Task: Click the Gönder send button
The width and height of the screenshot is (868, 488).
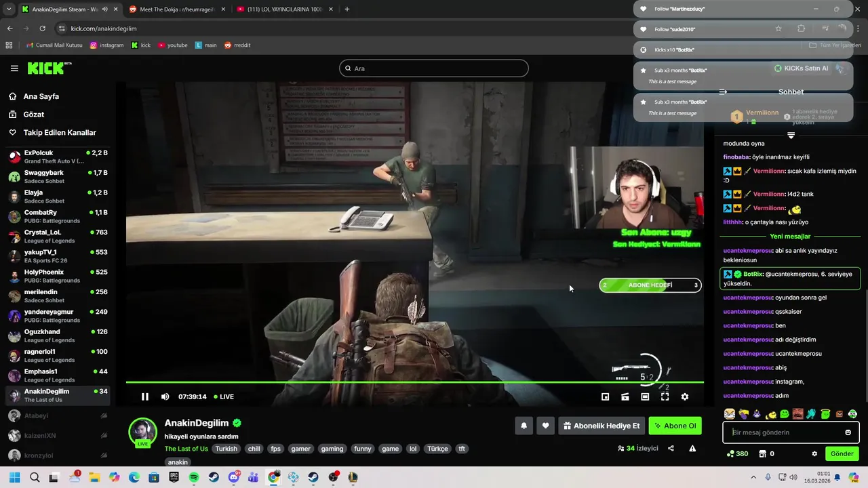Action: pyautogui.click(x=842, y=453)
